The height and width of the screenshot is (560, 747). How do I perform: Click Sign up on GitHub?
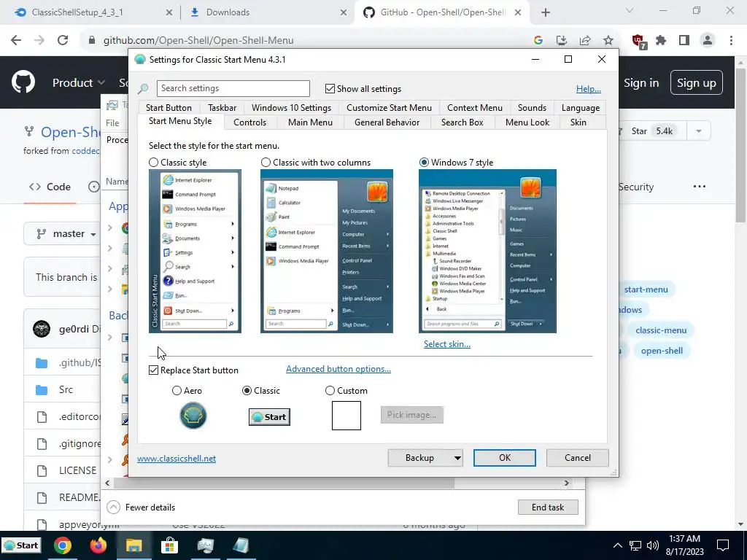click(696, 83)
